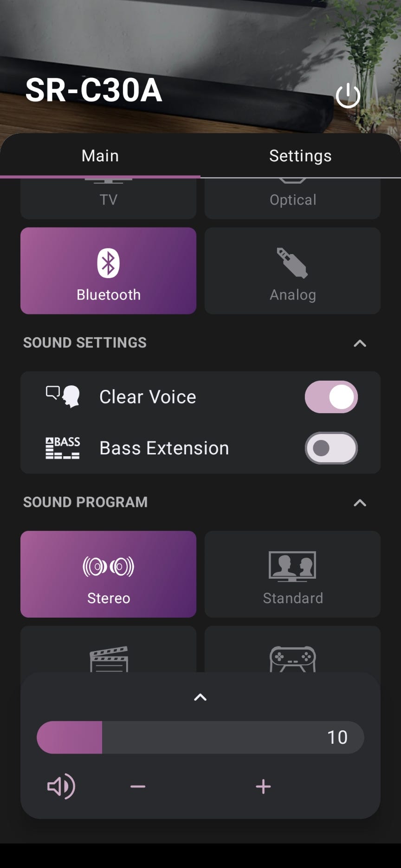Select the Bluetooth input source
Screen dimensions: 401x868
tap(108, 271)
